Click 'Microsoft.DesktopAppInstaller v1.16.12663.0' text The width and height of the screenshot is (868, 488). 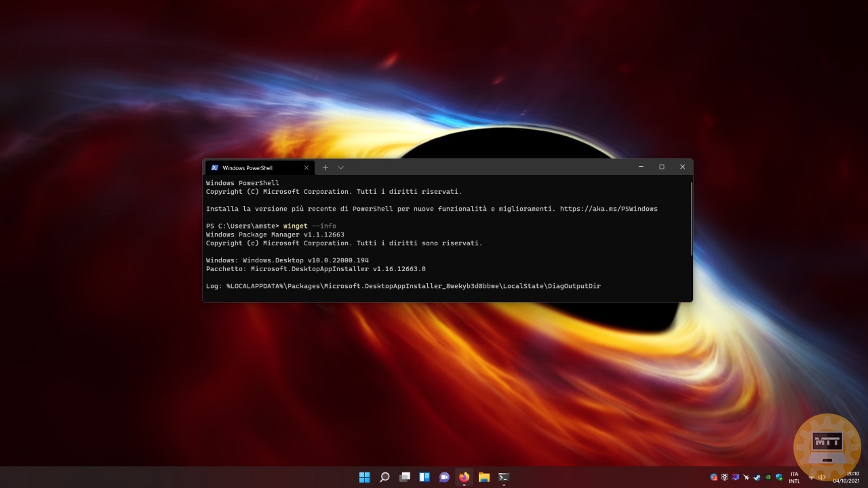click(x=338, y=269)
